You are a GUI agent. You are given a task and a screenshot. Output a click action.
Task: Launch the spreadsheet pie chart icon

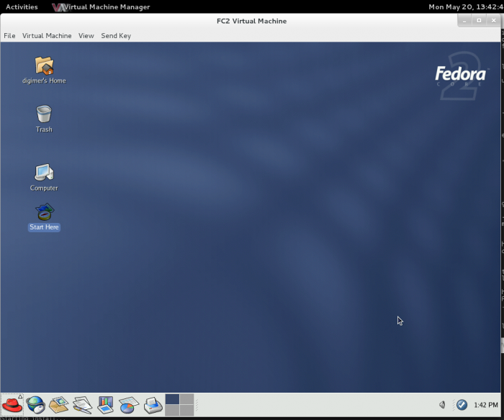pyautogui.click(x=129, y=405)
